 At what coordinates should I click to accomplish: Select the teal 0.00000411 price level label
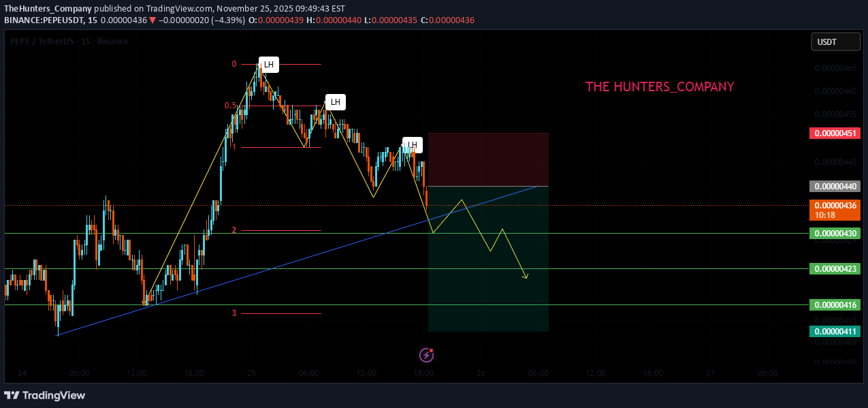tap(835, 331)
